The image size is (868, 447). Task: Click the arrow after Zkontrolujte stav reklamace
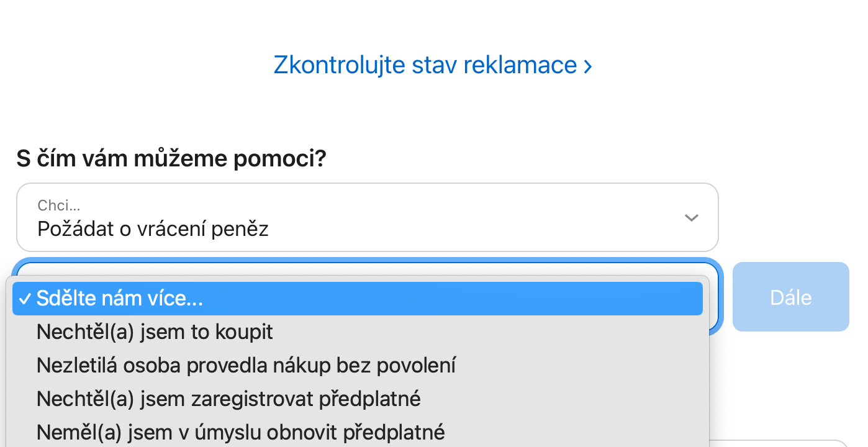tap(587, 66)
